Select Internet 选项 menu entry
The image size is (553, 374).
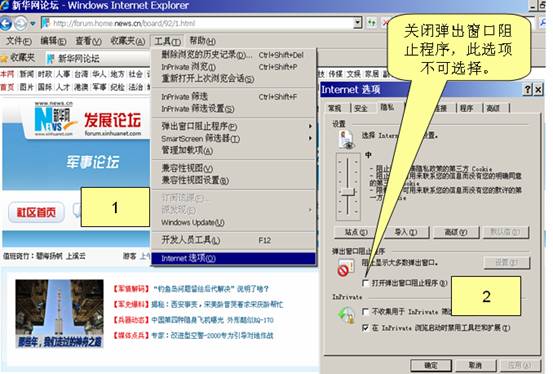[233, 258]
